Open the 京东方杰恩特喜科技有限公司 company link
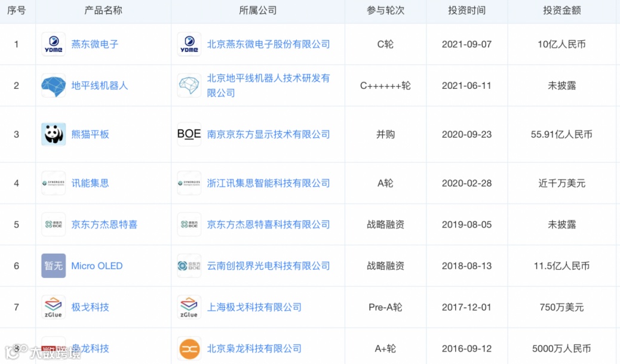This screenshot has height=364, width=620. (x=268, y=224)
